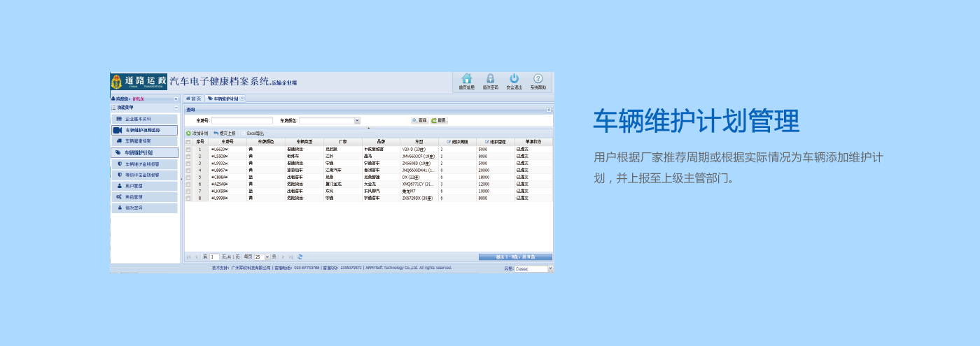
Task: Click the 添加计划 green plus button
Action: (x=197, y=133)
